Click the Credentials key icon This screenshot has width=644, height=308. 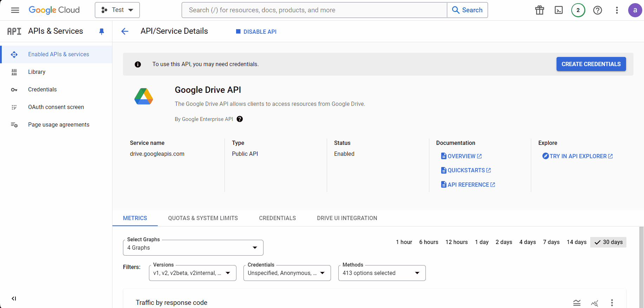[14, 90]
